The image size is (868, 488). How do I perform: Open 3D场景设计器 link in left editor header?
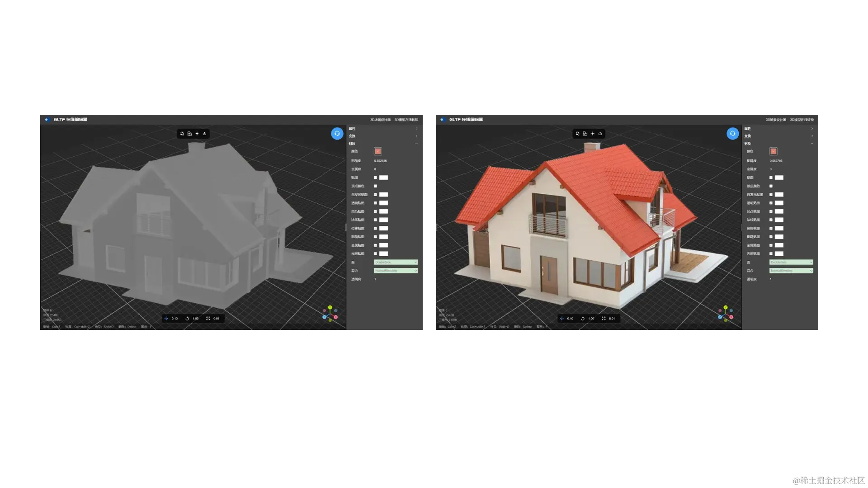[x=380, y=120]
